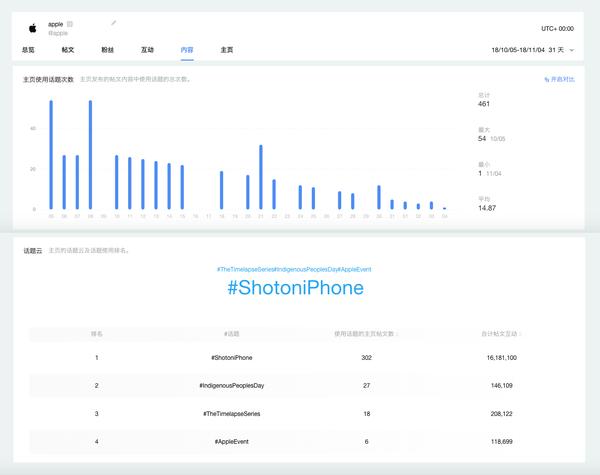Open the 主页 tab
This screenshot has width=600, height=475.
(x=227, y=50)
